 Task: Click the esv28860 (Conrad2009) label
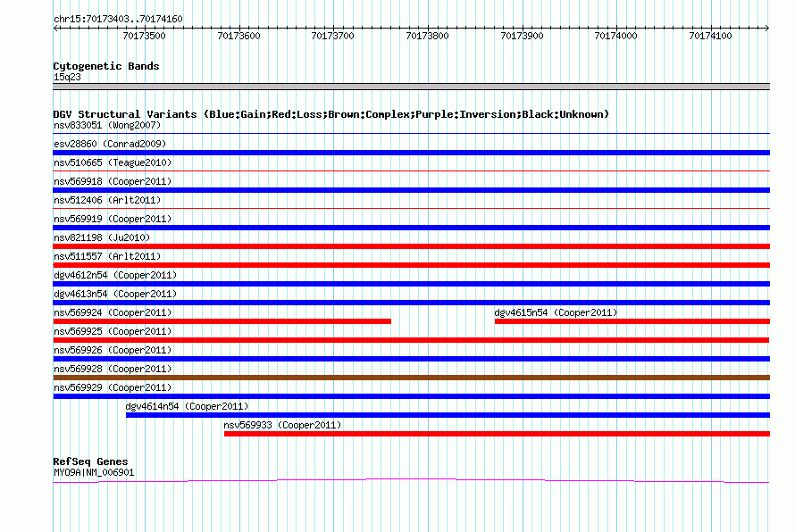[110, 144]
